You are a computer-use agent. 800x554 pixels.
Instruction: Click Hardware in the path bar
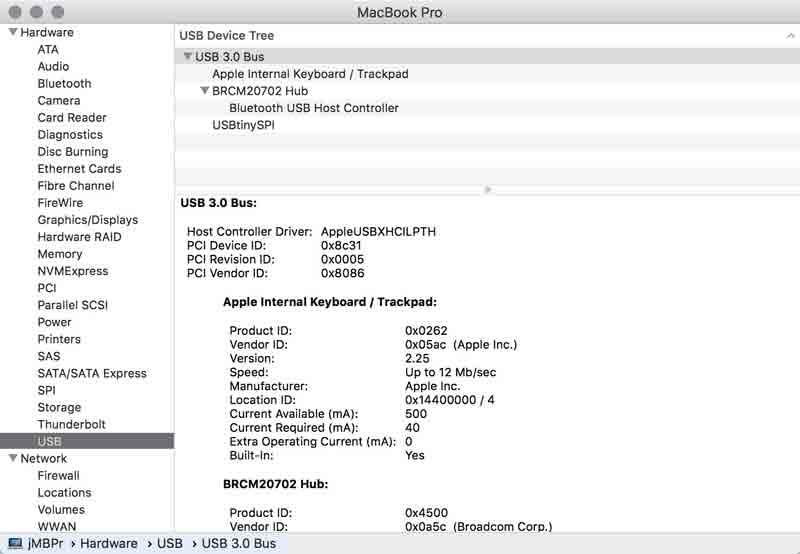click(109, 543)
